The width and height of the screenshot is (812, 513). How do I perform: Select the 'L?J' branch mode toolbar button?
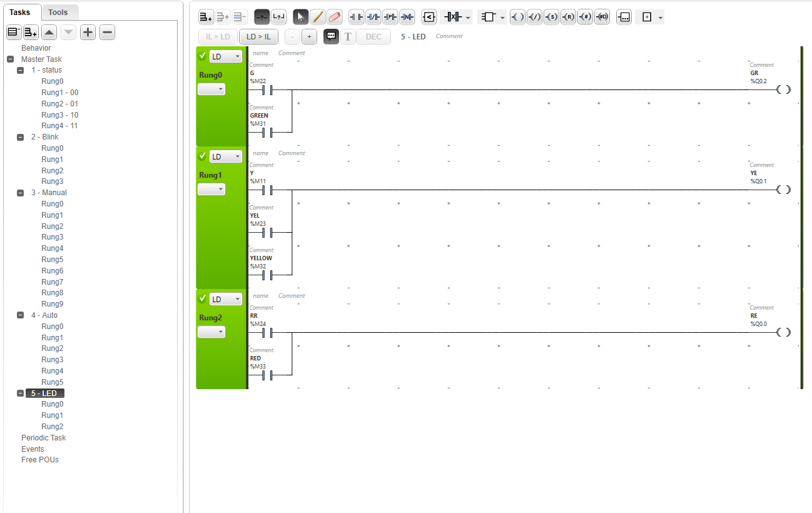point(279,17)
